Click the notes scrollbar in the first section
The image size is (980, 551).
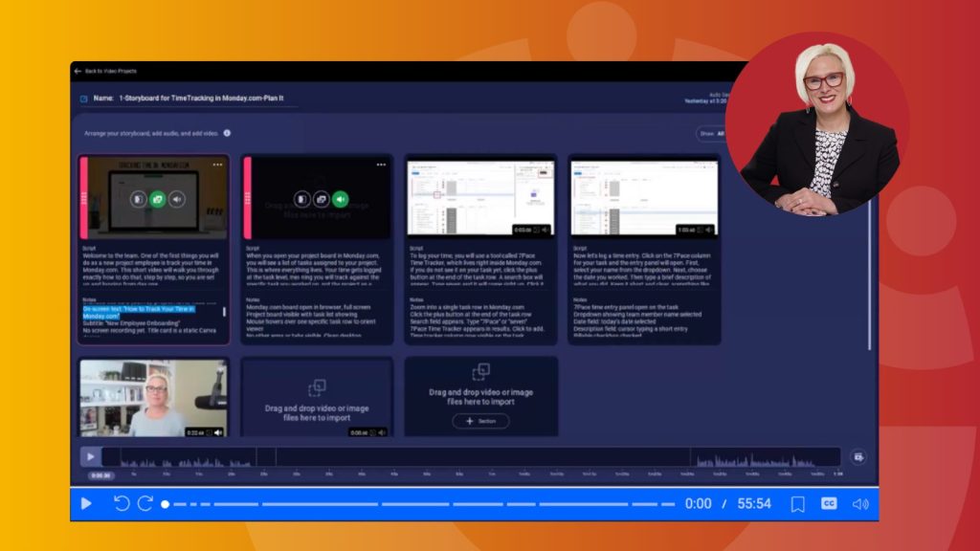tap(224, 312)
